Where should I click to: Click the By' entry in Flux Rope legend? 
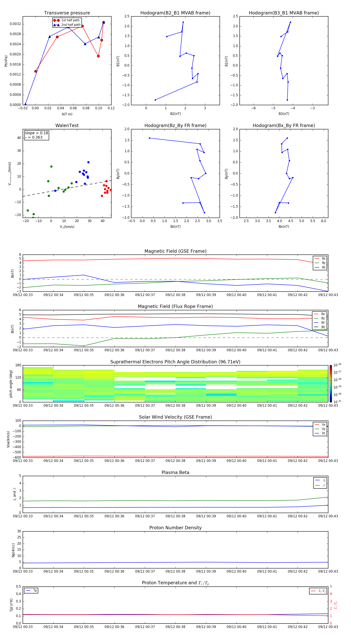[320, 318]
